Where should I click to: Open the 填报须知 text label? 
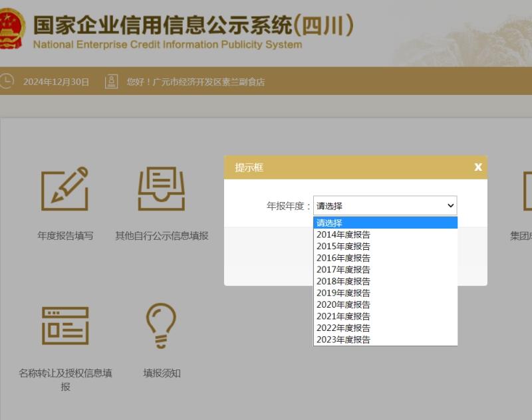[162, 373]
